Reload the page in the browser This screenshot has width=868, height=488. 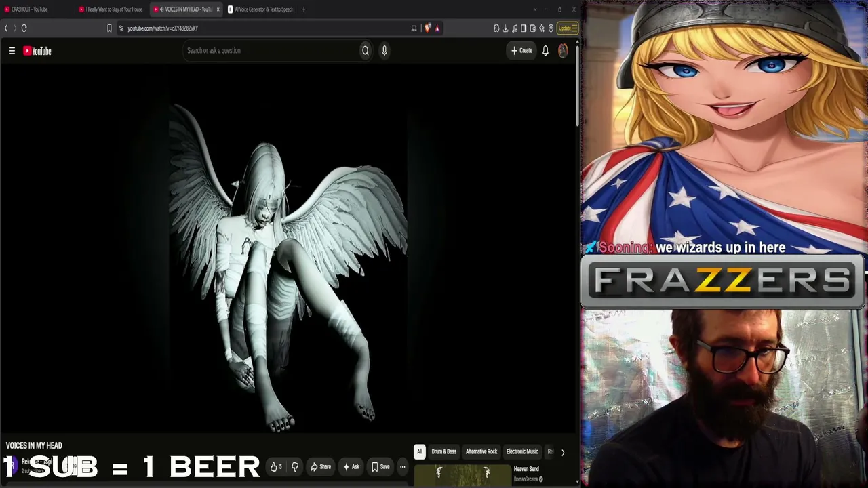[x=24, y=28]
